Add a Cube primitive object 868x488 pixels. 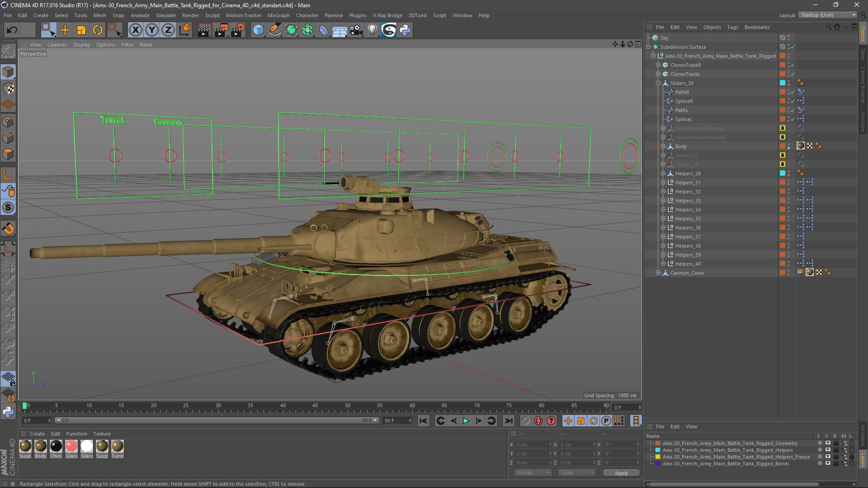(258, 30)
